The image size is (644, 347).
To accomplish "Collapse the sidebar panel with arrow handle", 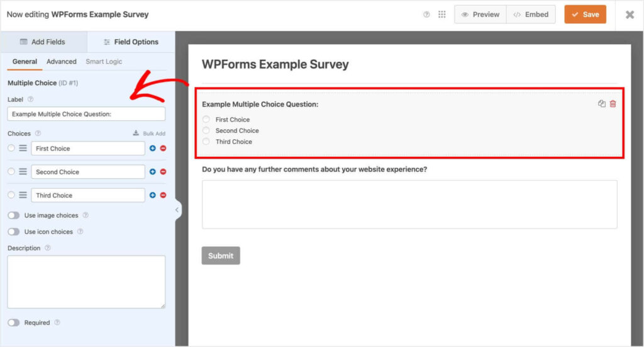I will click(177, 210).
